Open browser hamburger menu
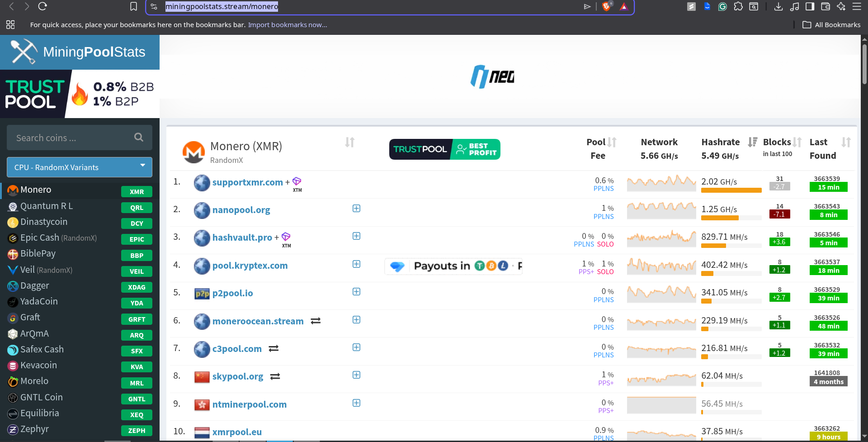 click(857, 6)
